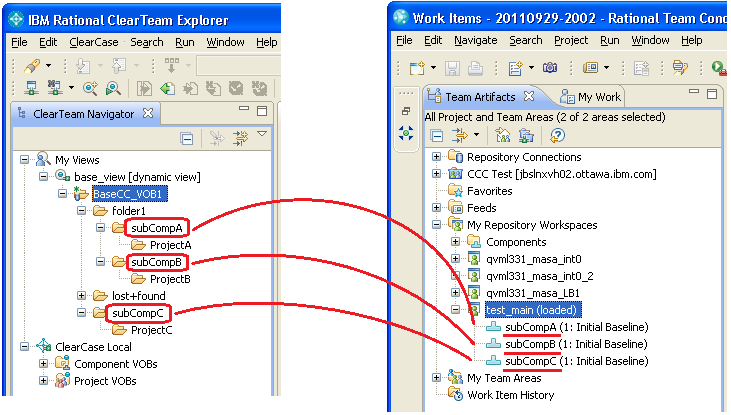Collapse All in Team Artifacts toolbar
This screenshot has width=731, height=415.
[437, 136]
